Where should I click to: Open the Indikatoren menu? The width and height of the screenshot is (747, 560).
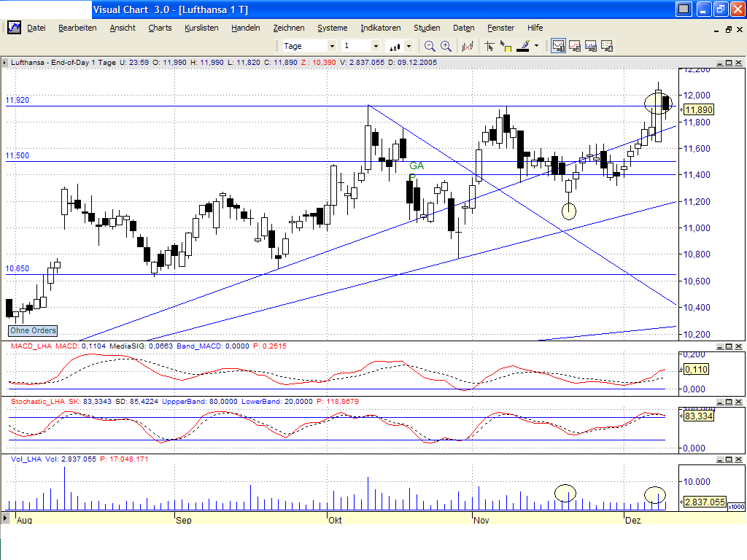pyautogui.click(x=380, y=28)
